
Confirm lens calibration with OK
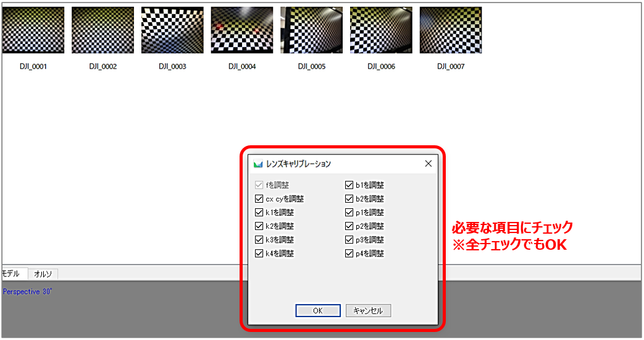318,311
